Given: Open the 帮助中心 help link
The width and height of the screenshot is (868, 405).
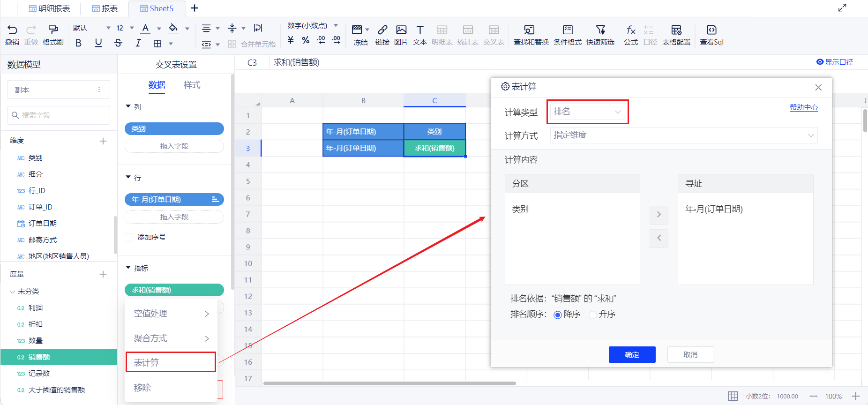Looking at the screenshot, I should point(803,107).
